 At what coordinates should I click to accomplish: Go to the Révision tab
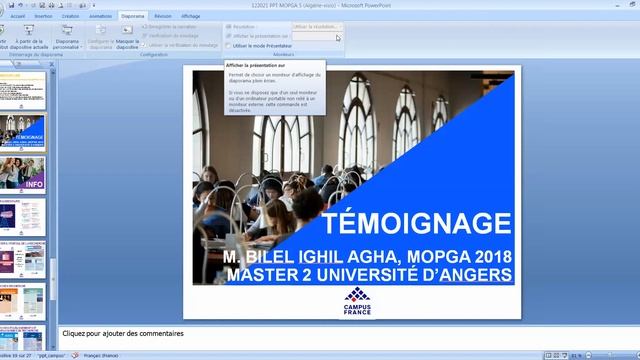coord(162,16)
